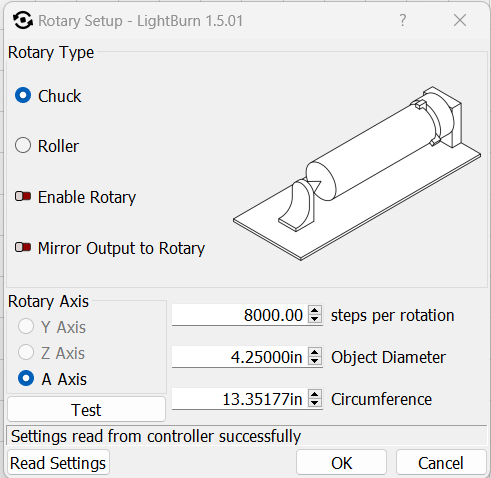Click the Test button
The image size is (491, 478).
click(x=86, y=409)
